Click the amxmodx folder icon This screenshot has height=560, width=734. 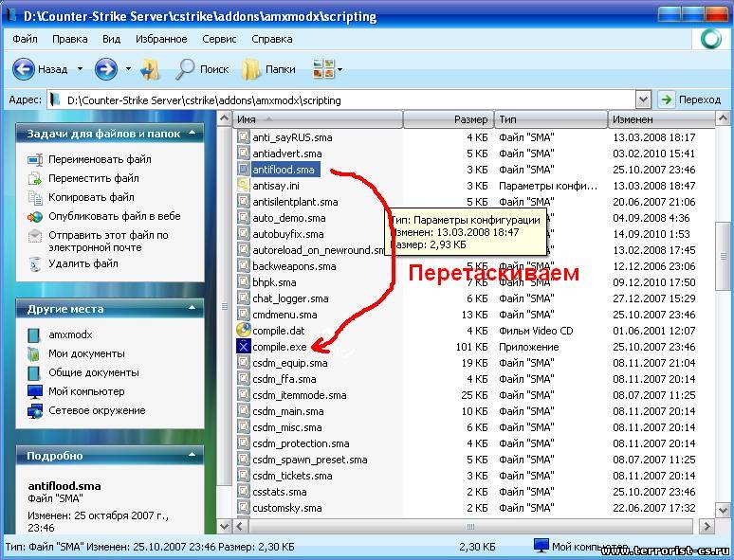coord(34,335)
